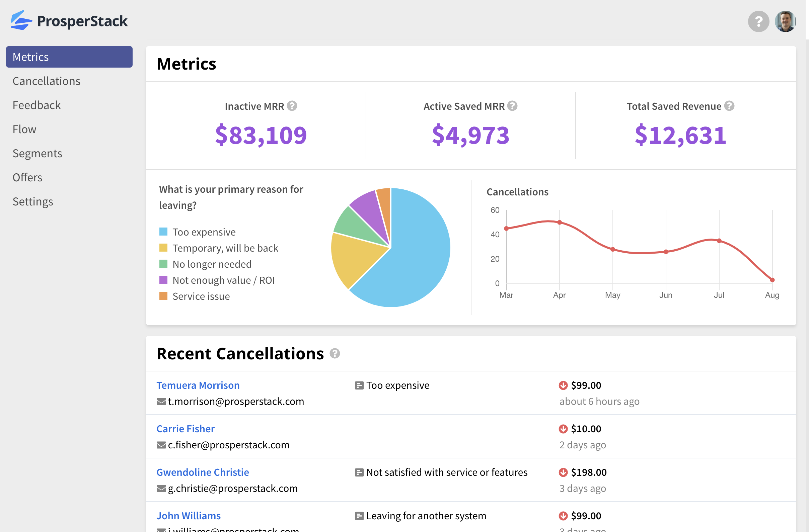
Task: Navigate to the Offers page
Action: coord(27,177)
